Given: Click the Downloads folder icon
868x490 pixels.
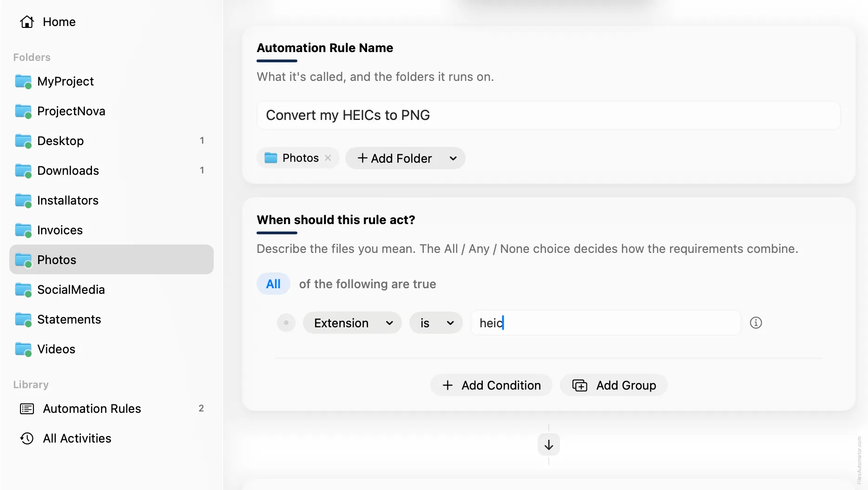Looking at the screenshot, I should tap(23, 171).
